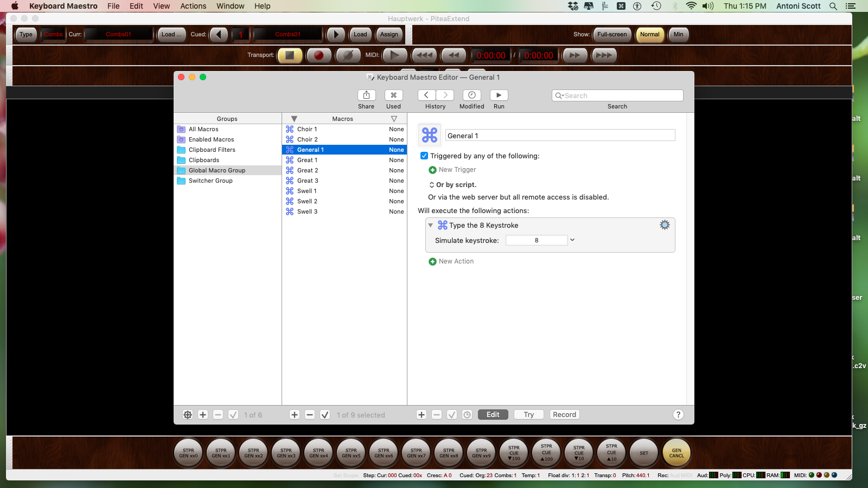Open the Help menu

[x=263, y=6]
